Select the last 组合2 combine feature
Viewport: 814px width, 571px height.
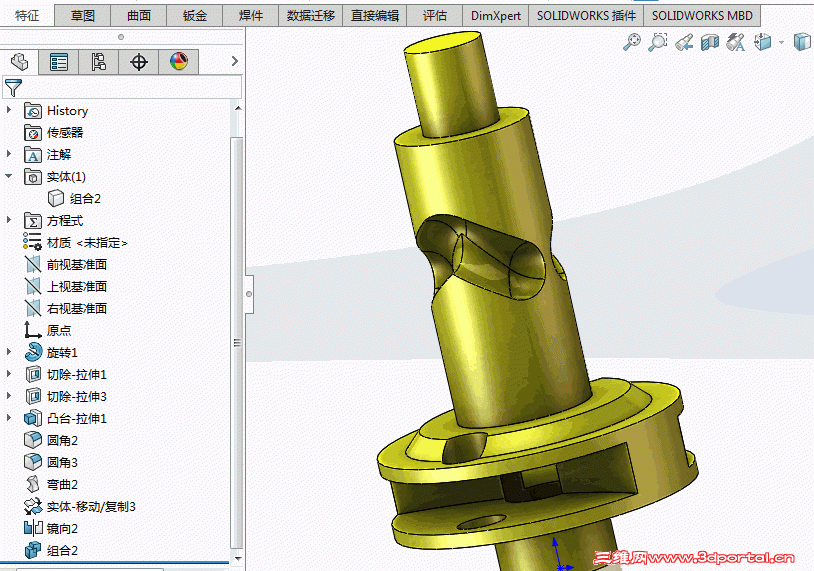point(51,551)
